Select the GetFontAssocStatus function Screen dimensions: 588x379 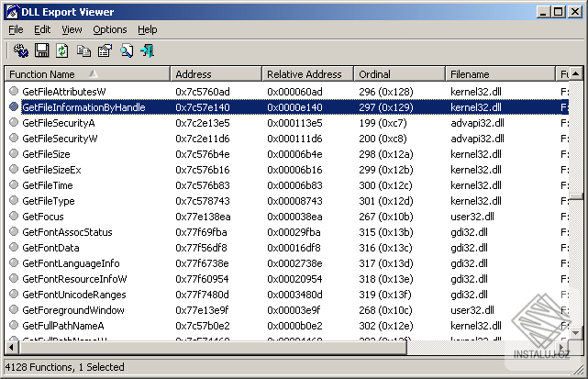67,232
